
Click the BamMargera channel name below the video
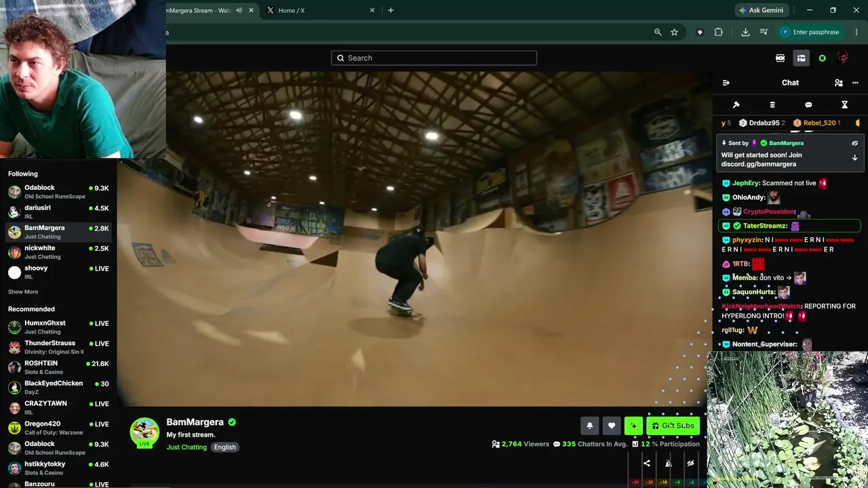tap(195, 422)
